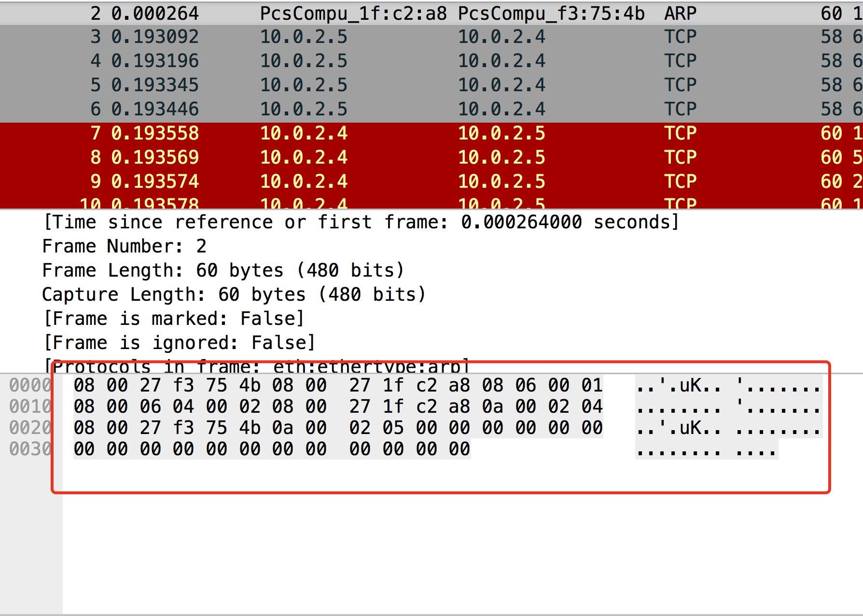Click TCP protocol cell of packet 7

[680, 134]
